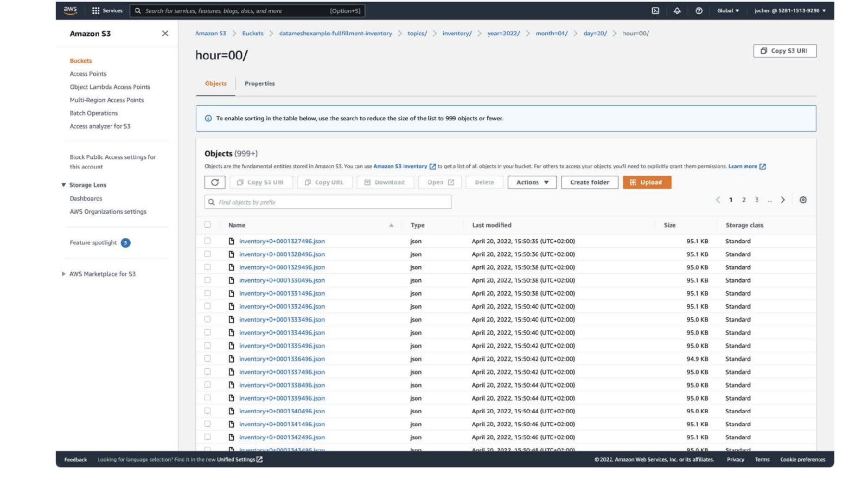Click the pagination ellipsis for more pages
This screenshot has height=488, width=868.
[x=770, y=200]
